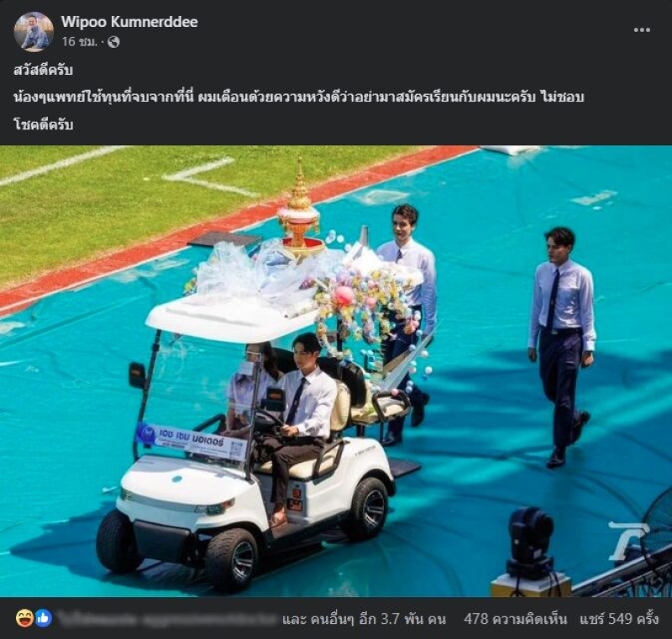Viewport: 672px width, 639px height.
Task: Open the แชร์ 549 ครั้ง shares list
Action: pyautogui.click(x=619, y=619)
